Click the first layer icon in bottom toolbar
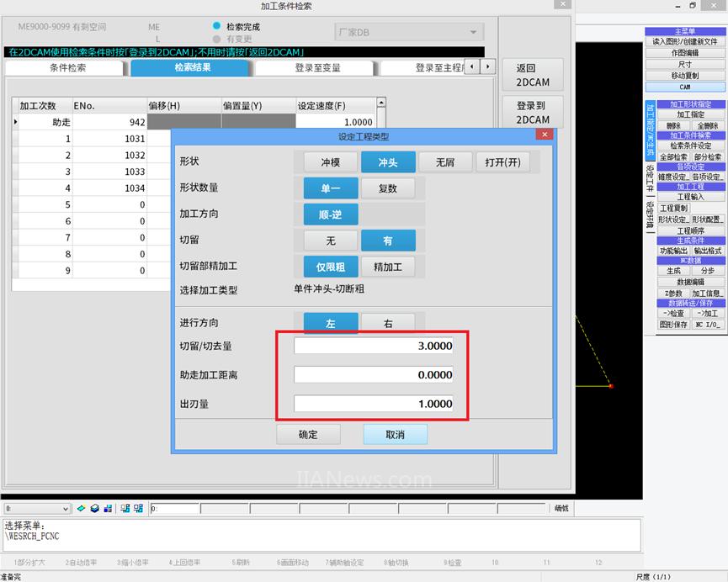The width and height of the screenshot is (728, 582). (82, 509)
